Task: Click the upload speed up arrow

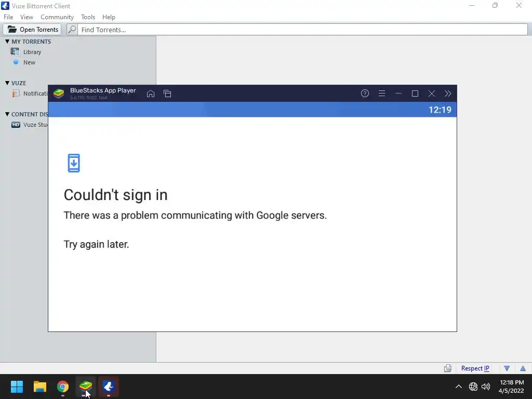Action: coord(523,368)
